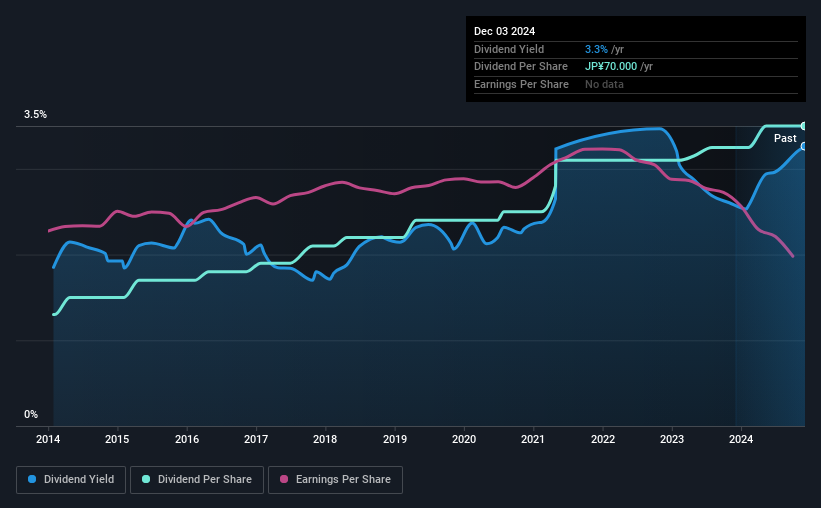Toggle the Dividend Per Share legend button

(x=197, y=480)
